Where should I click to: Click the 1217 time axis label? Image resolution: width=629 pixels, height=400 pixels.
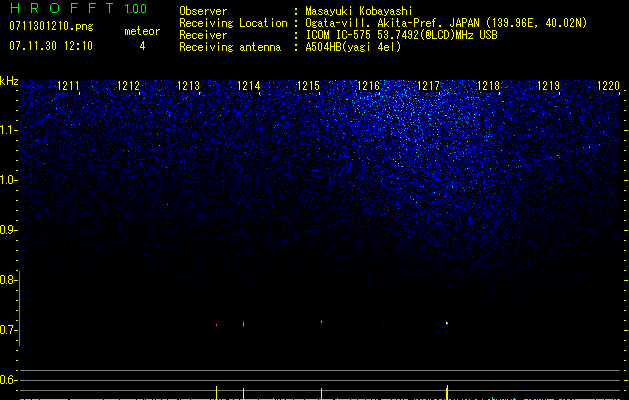coord(428,86)
